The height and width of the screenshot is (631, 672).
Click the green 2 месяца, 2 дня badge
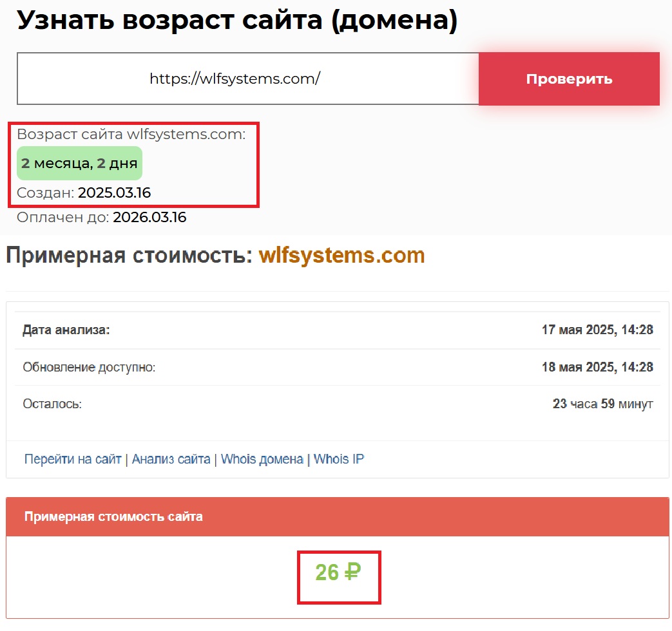(79, 164)
